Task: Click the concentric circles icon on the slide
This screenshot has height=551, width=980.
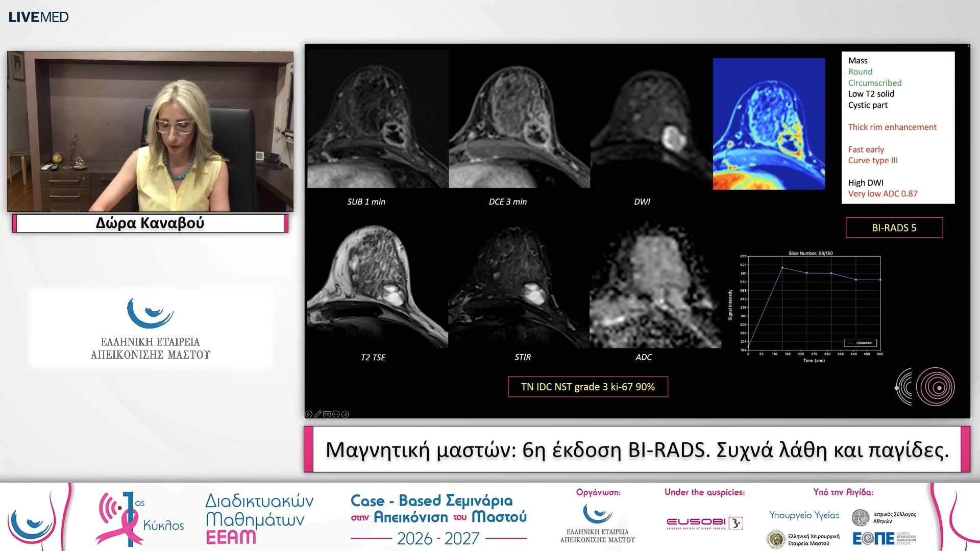Action: tap(935, 387)
